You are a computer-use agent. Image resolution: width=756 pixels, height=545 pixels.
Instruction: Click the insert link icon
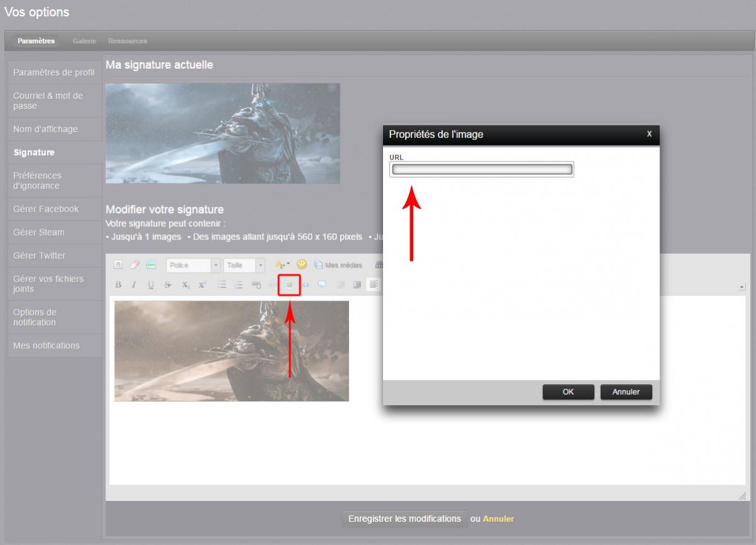[256, 285]
